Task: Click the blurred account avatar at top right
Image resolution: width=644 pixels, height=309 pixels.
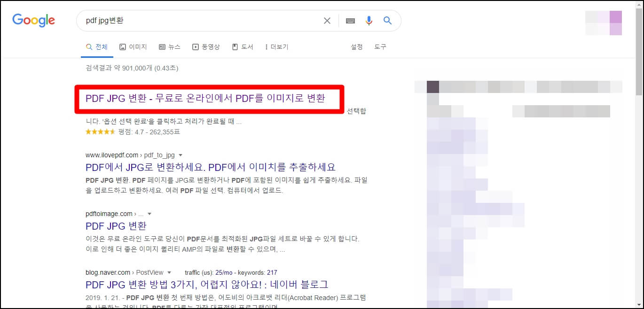Action: [604, 23]
